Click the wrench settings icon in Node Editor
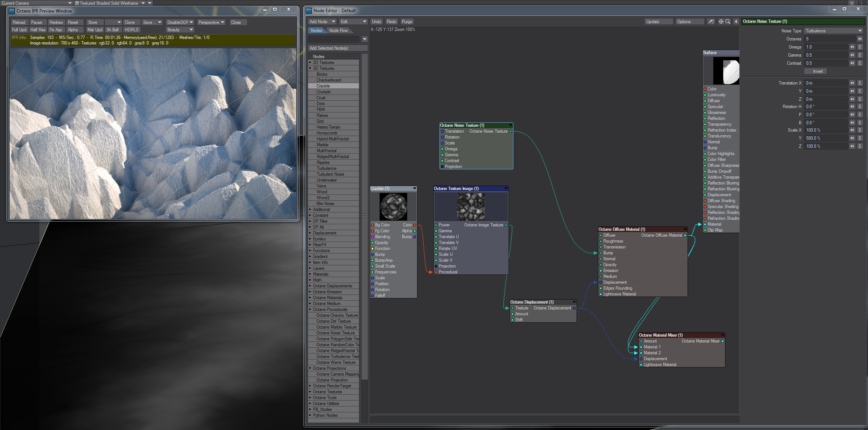Image resolution: width=868 pixels, height=430 pixels. 711,22
